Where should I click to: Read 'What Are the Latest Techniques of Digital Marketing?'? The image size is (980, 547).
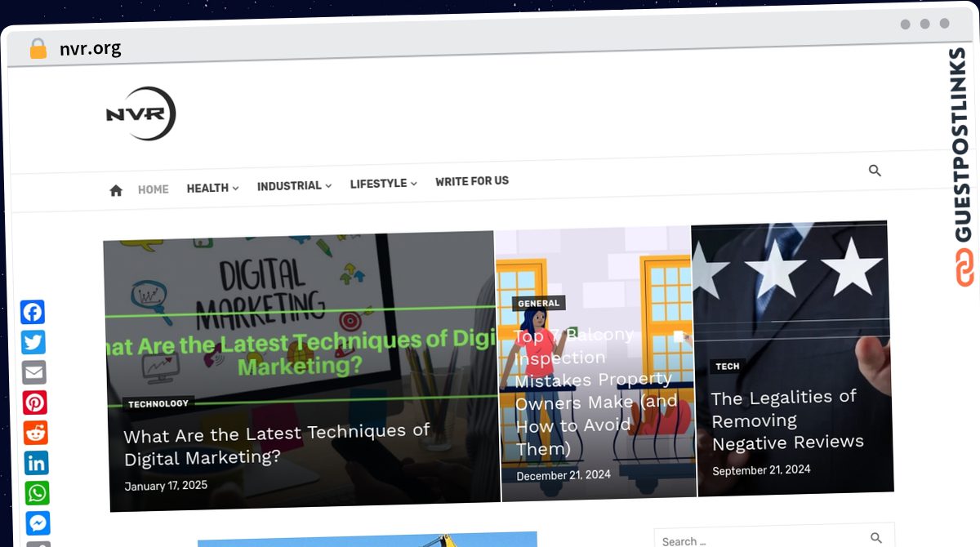277,445
